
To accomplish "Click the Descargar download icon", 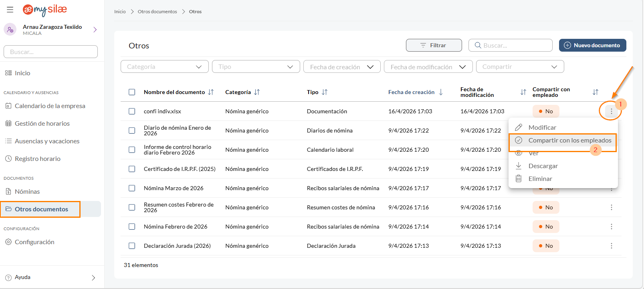I will 519,166.
